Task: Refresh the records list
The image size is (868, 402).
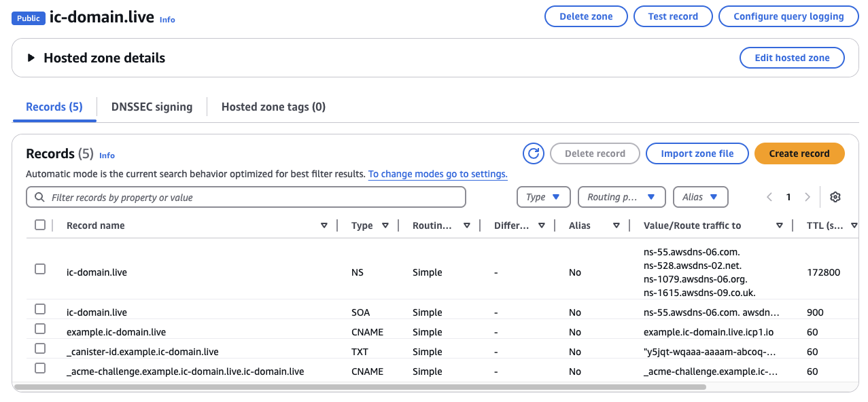Action: 533,153
